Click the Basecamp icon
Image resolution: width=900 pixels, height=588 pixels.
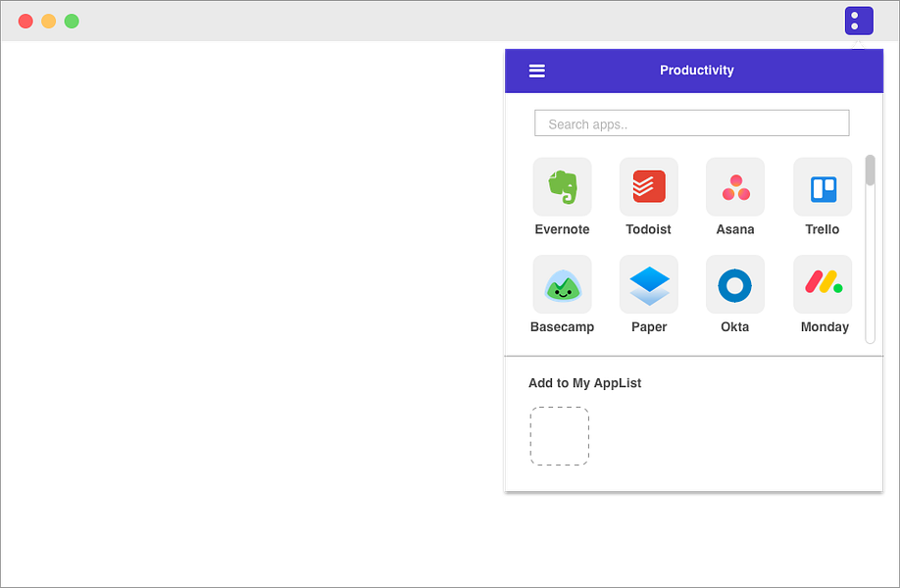pos(562,284)
